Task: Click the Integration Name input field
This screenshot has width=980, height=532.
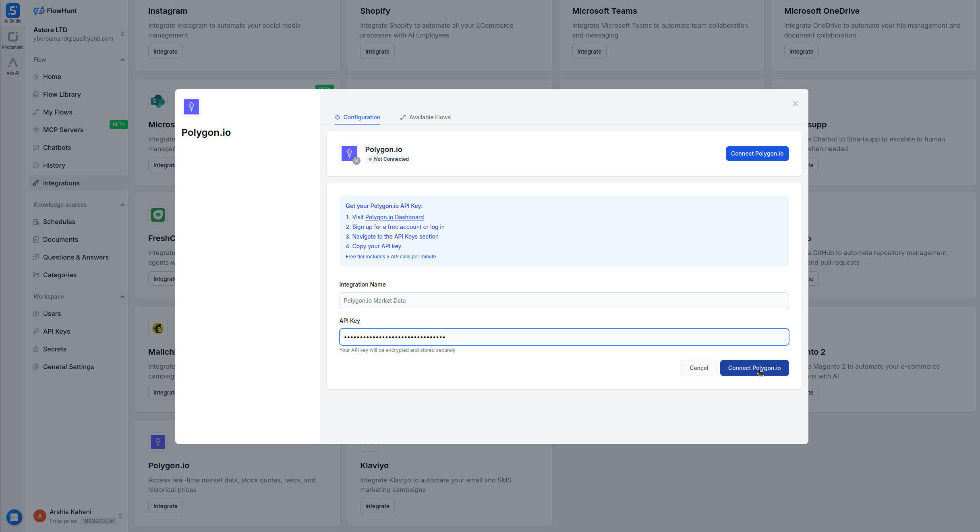Action: point(564,301)
